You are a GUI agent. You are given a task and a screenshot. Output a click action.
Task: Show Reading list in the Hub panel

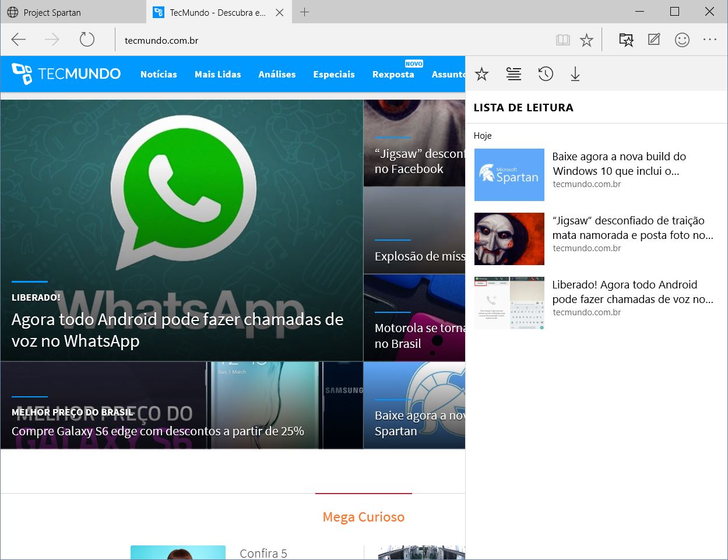[514, 74]
